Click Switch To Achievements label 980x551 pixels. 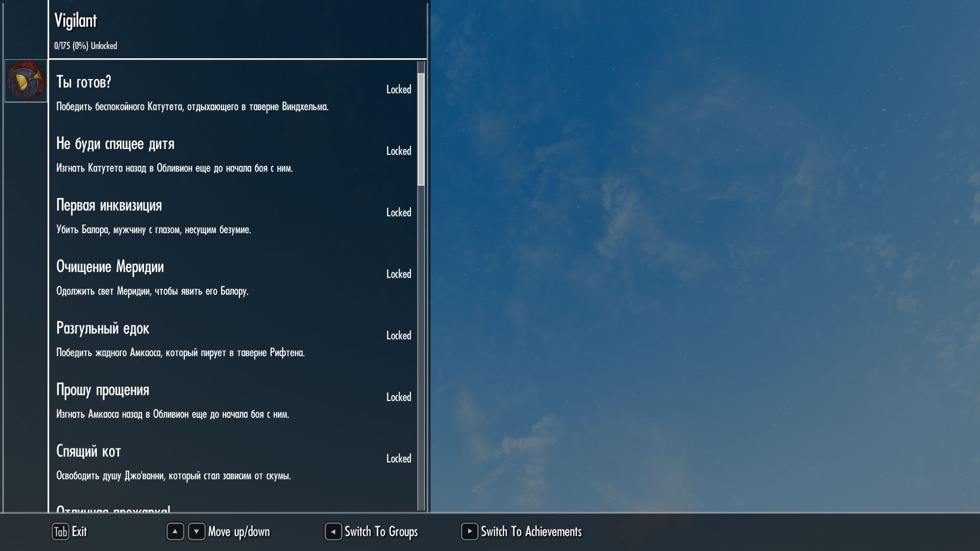(531, 532)
